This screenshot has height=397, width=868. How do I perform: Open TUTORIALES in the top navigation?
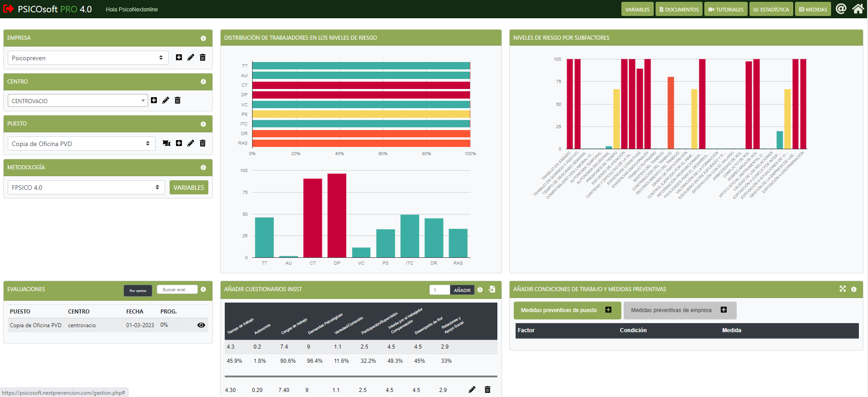[x=726, y=9]
